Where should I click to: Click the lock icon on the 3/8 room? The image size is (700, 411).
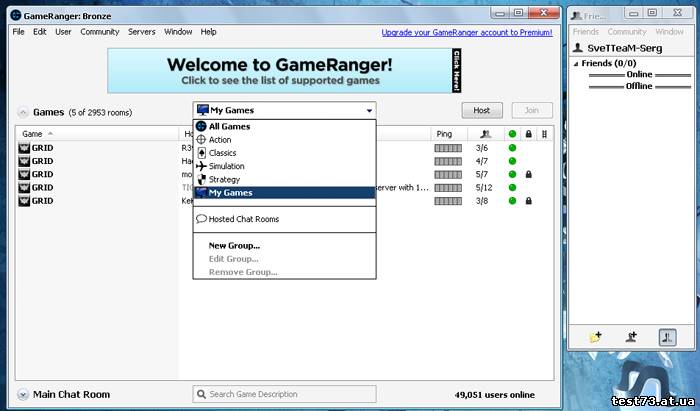click(529, 201)
